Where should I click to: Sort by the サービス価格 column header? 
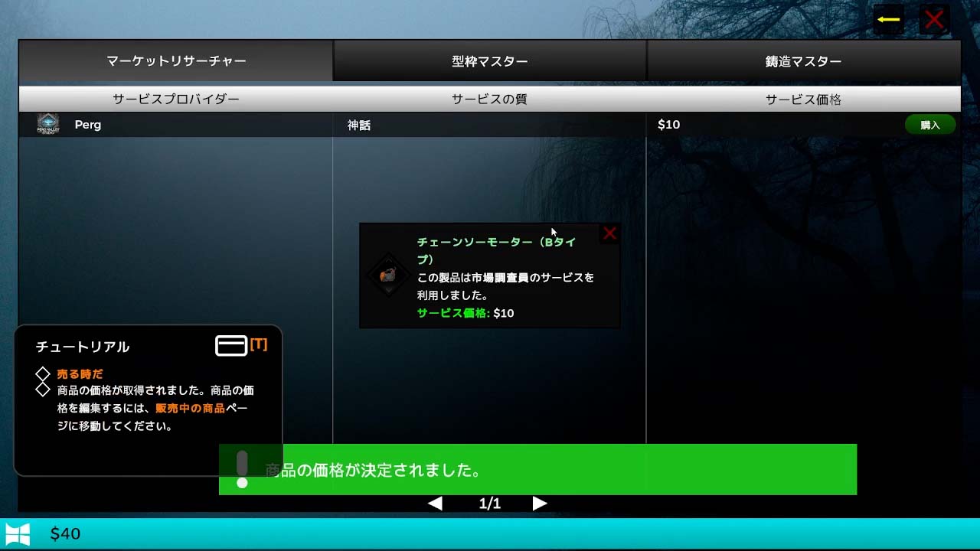coord(803,99)
